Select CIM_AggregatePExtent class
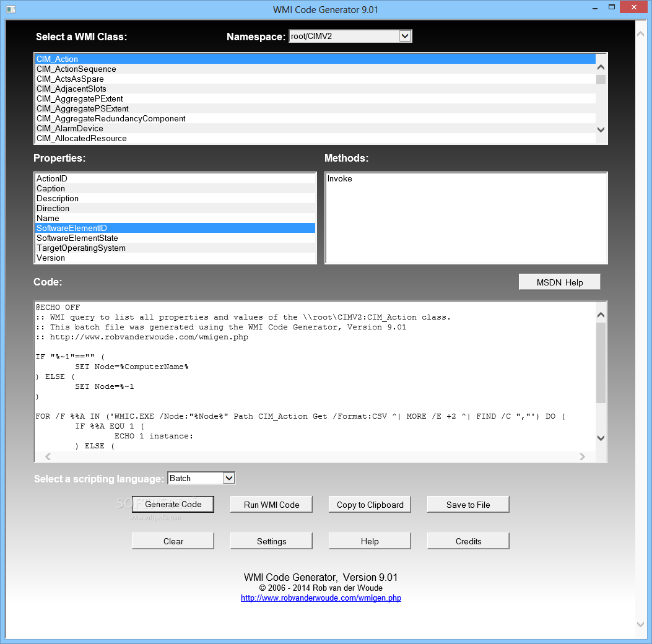The height and width of the screenshot is (644, 652). tap(316, 99)
